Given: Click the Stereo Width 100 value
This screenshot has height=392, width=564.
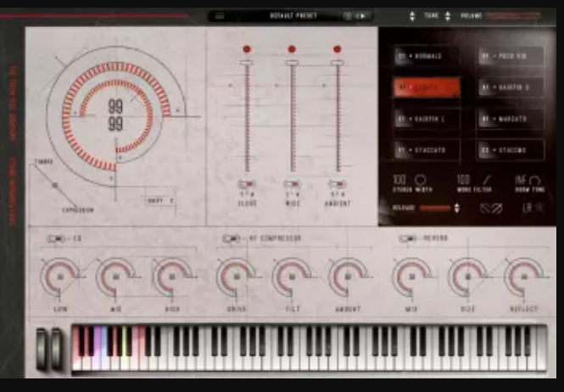Looking at the screenshot, I should (400, 180).
